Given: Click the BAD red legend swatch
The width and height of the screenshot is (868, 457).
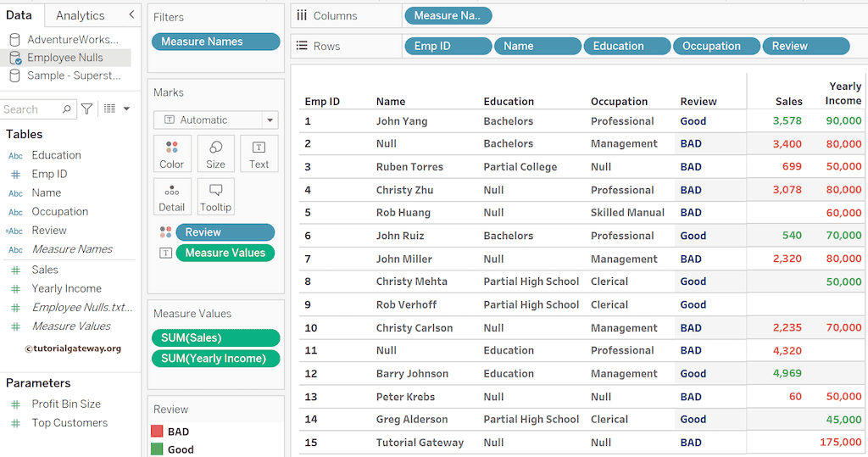Looking at the screenshot, I should (x=157, y=432).
